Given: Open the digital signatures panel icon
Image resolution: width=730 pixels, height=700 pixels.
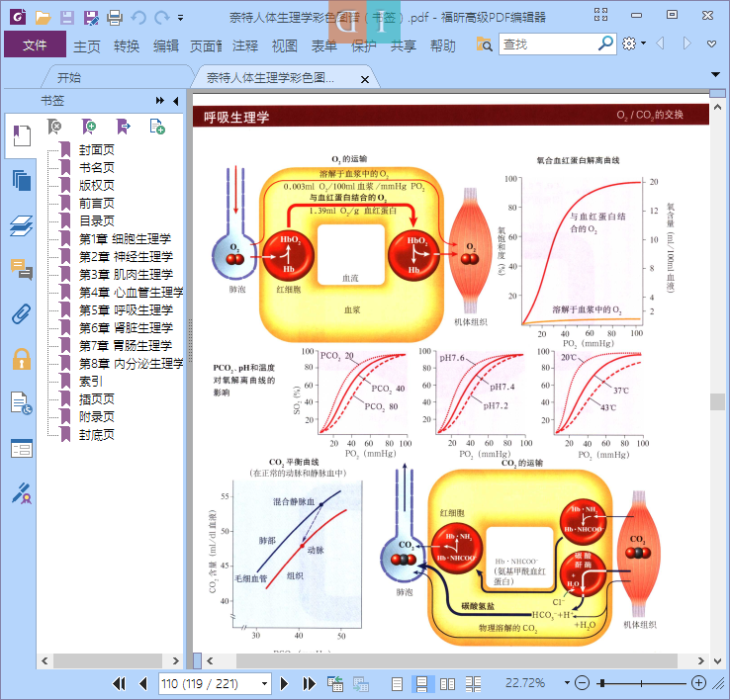Looking at the screenshot, I should (22, 493).
